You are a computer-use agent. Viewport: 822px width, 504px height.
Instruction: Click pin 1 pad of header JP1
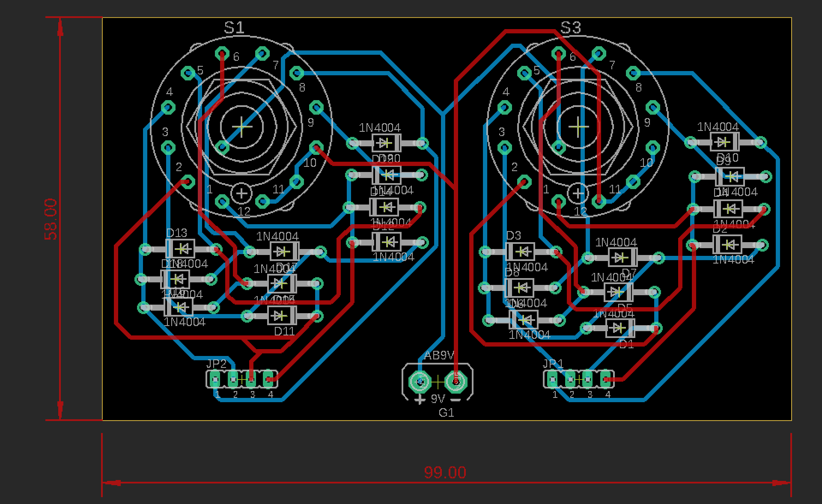pyautogui.click(x=552, y=379)
